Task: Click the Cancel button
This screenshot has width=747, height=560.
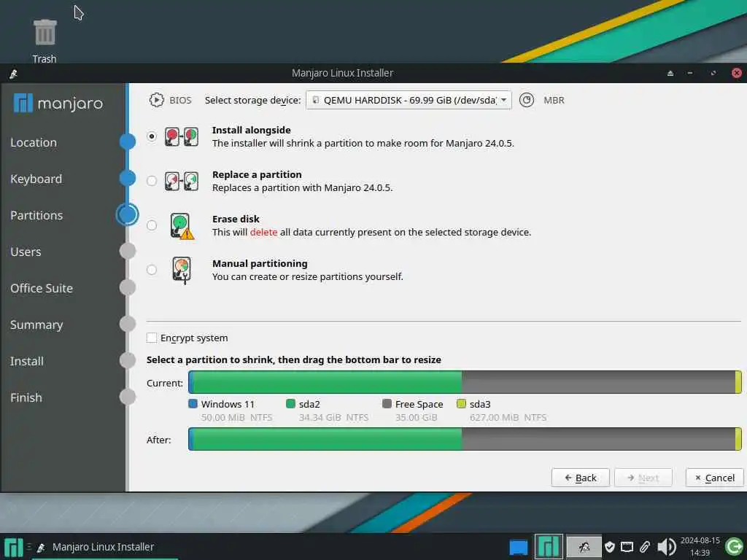Action: (715, 478)
